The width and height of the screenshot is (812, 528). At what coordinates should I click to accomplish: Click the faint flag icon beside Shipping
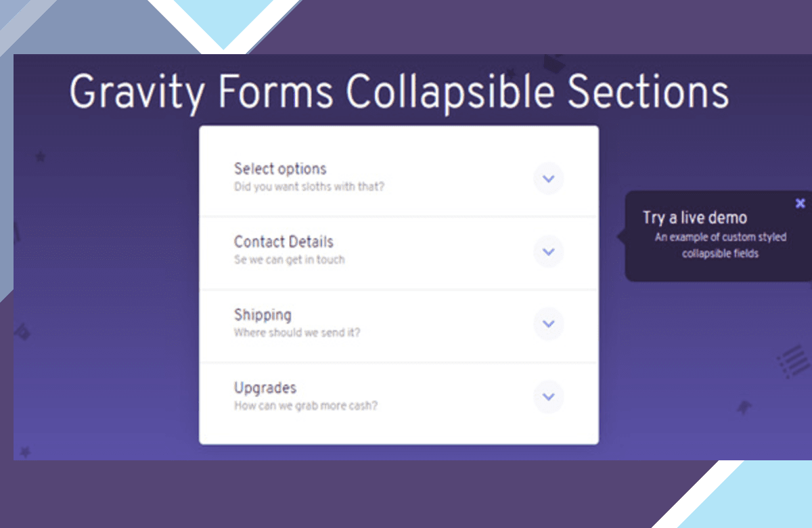pyautogui.click(x=23, y=332)
